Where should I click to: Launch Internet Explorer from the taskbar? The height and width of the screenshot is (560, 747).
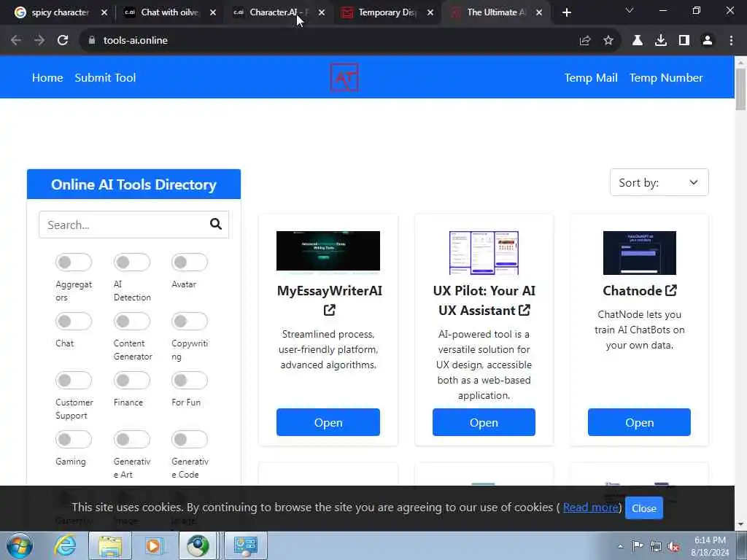(65, 545)
